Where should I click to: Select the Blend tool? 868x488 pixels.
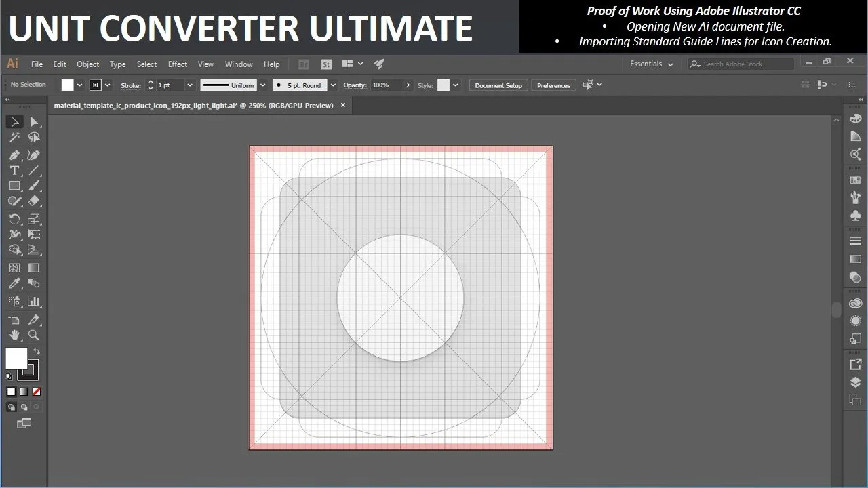(34, 283)
